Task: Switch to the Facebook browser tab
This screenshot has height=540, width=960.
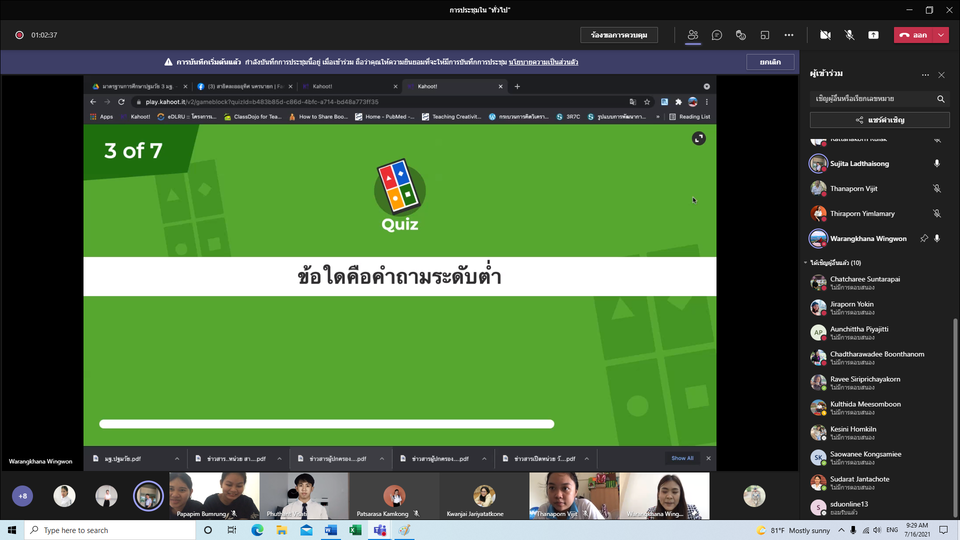Action: click(245, 86)
